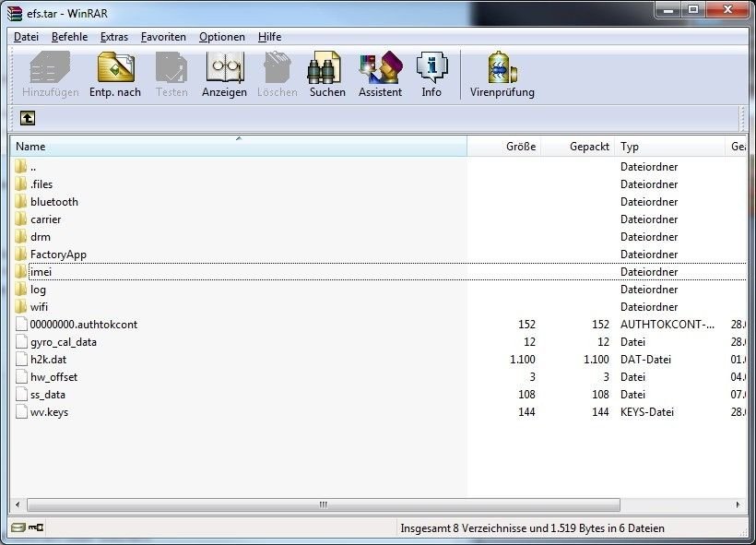The image size is (756, 545).
Task: Maximize the WinRAR window
Action: point(693,9)
